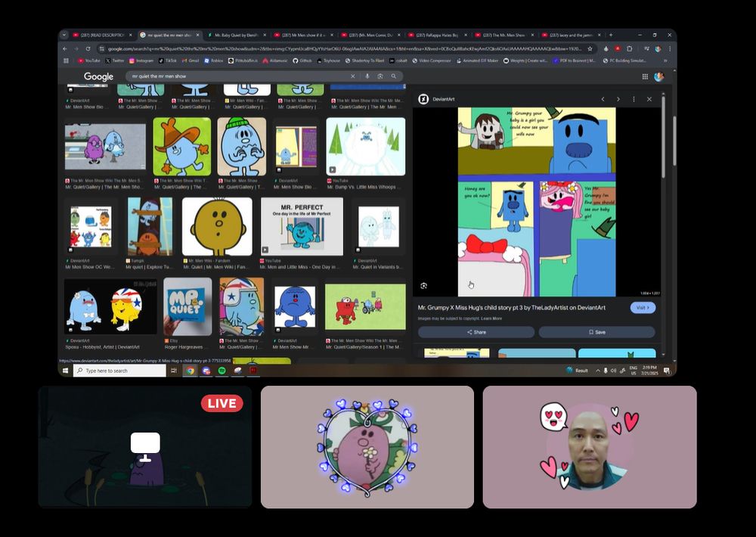Viewport: 756px width, 537px height.
Task: Open the large Mr. Grumpy comic preview image
Action: (x=537, y=202)
